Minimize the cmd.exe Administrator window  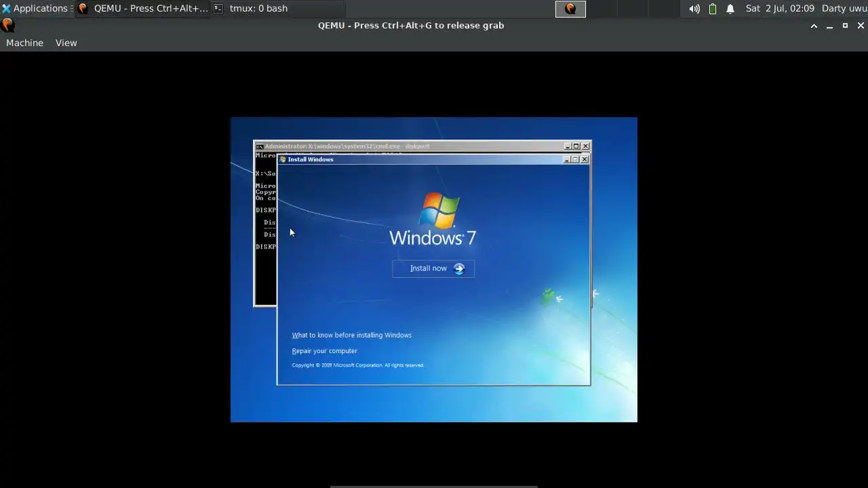click(568, 146)
